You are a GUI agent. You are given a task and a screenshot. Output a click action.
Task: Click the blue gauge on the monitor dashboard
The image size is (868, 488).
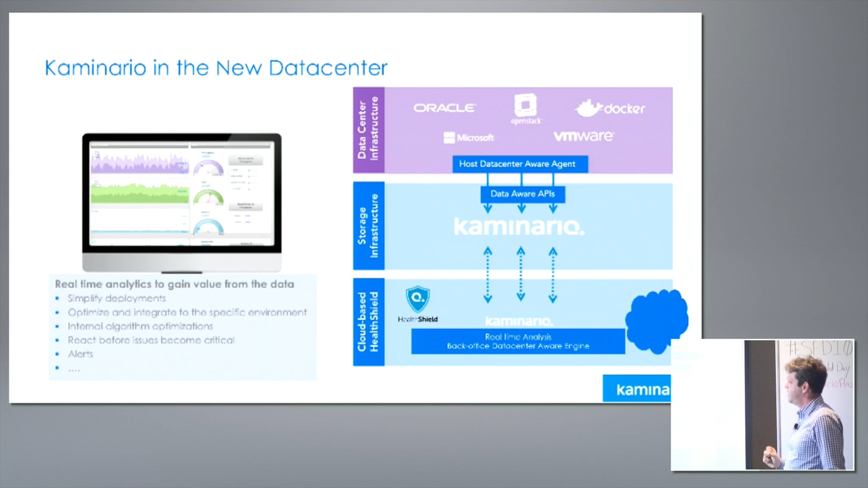(x=208, y=226)
